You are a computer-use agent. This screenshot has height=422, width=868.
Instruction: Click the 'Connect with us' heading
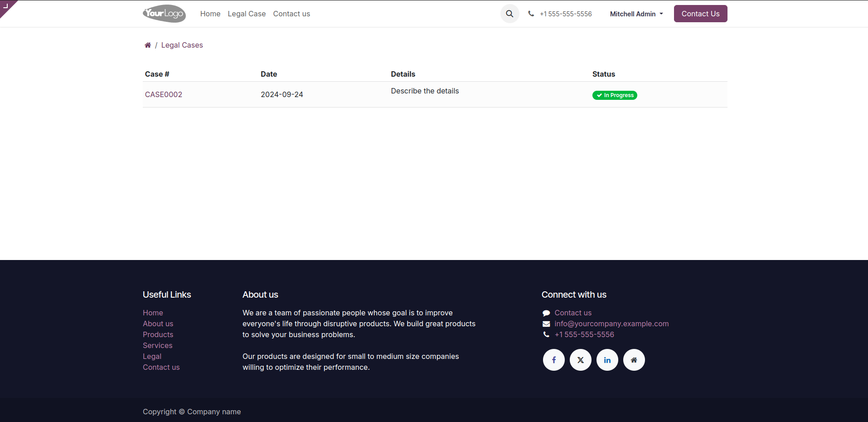pyautogui.click(x=574, y=294)
